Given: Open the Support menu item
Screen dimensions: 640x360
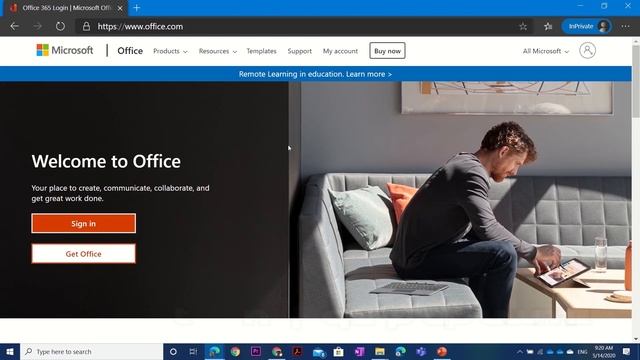Looking at the screenshot, I should [299, 51].
